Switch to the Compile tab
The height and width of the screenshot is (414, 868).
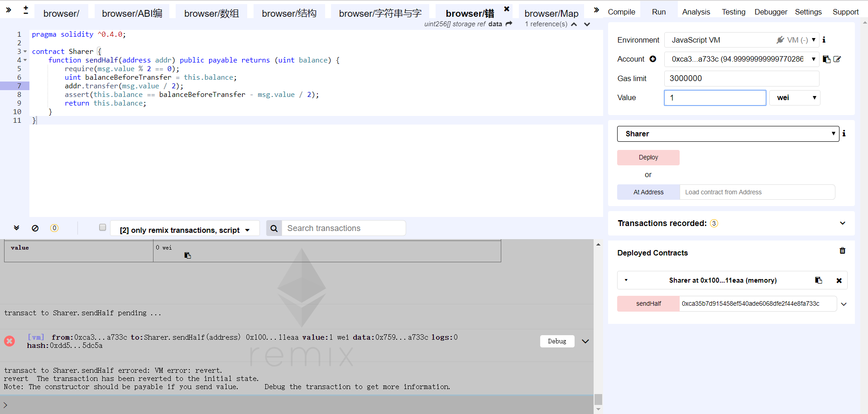[x=621, y=12]
